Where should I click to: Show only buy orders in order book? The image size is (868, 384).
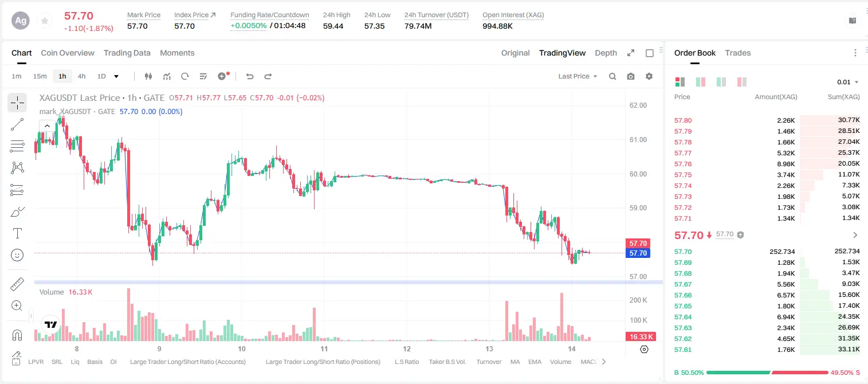[x=721, y=82]
